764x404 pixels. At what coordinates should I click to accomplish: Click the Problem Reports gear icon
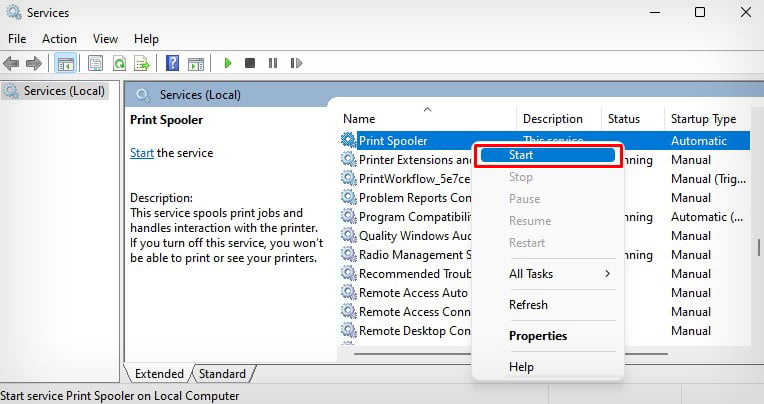pyautogui.click(x=348, y=197)
